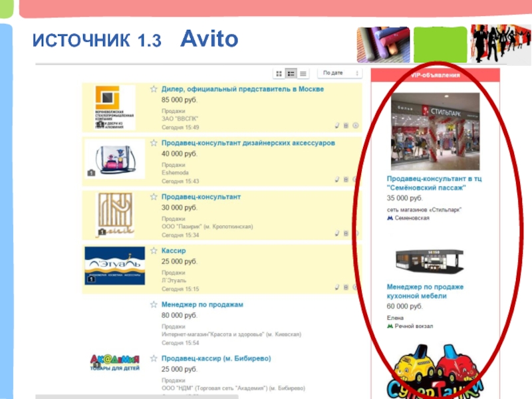
Task: Click the square icon in the Кассир listing
Action: coord(346,287)
